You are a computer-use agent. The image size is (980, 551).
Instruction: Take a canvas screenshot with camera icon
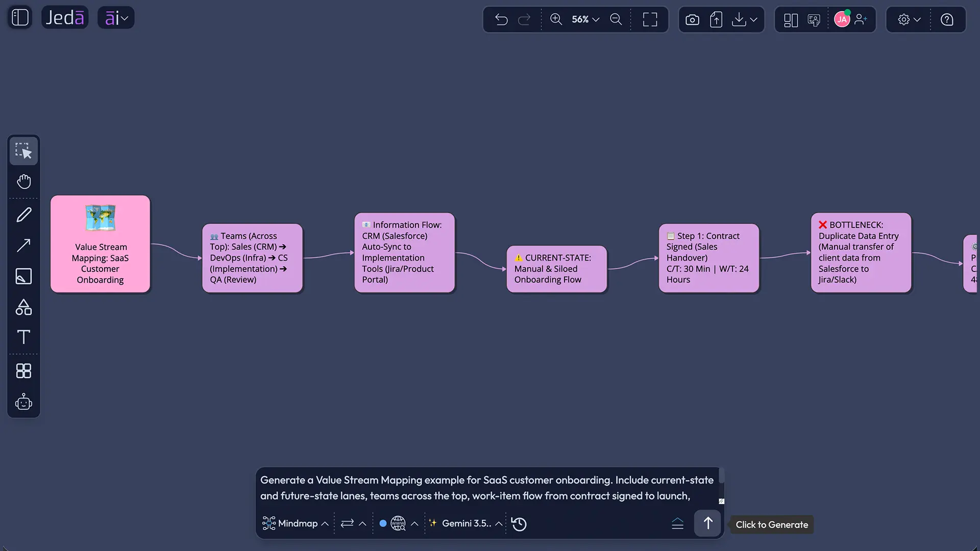(692, 19)
